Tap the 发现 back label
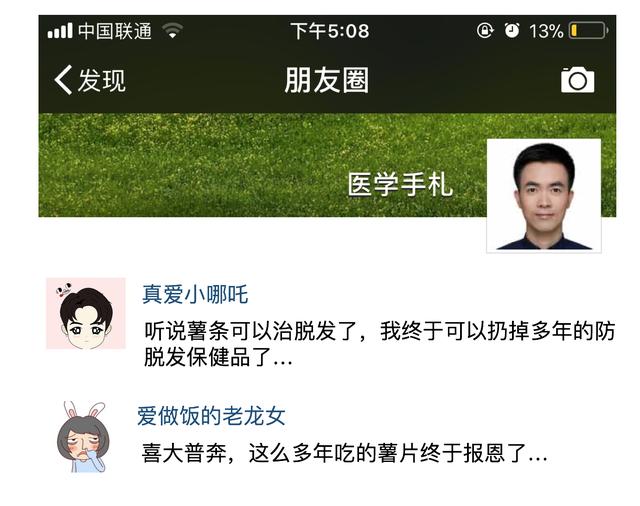 coord(102,80)
